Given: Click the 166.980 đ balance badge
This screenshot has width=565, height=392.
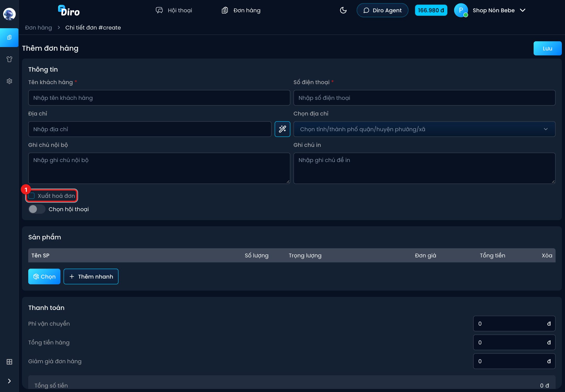Looking at the screenshot, I should (431, 10).
